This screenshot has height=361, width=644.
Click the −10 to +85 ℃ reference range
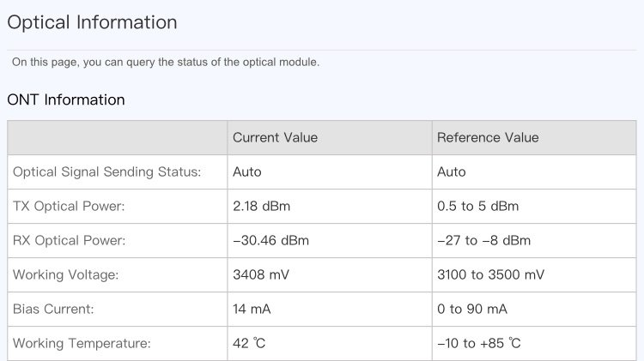[x=478, y=343]
